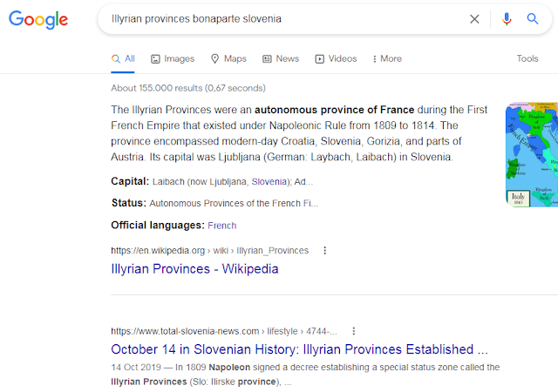Follow the Slovenia link in Capital row
The height and width of the screenshot is (392, 558).
[x=269, y=182]
